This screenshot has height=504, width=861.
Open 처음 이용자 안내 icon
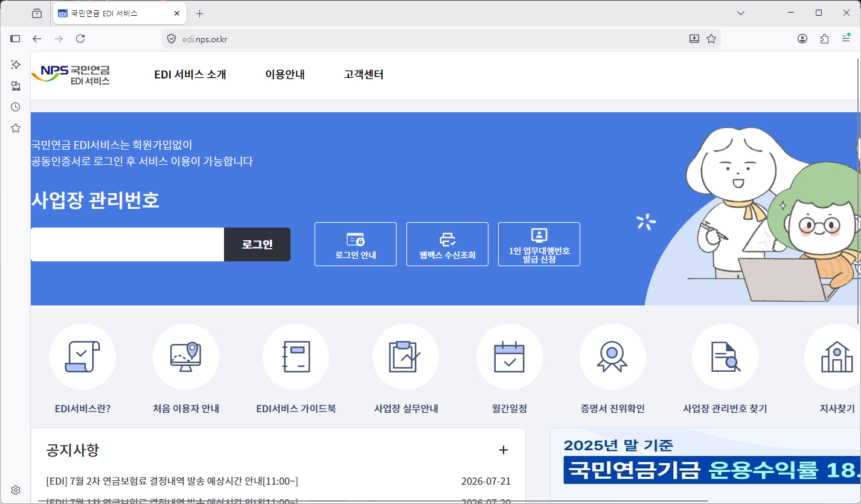click(186, 357)
